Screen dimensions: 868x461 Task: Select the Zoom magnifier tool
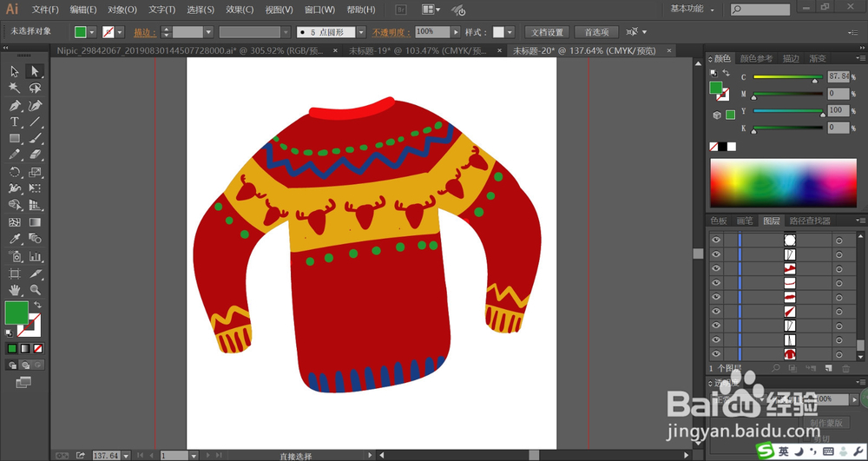[35, 289]
